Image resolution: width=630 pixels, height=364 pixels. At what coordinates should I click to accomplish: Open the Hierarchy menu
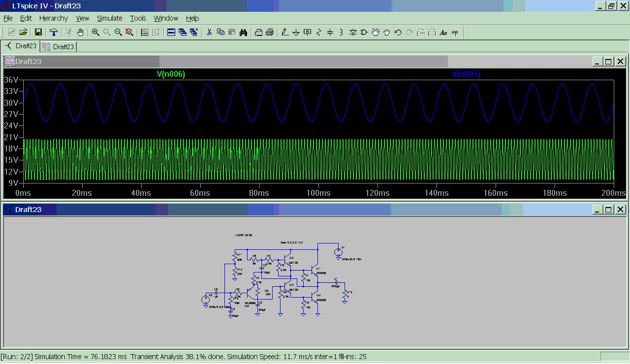point(54,18)
